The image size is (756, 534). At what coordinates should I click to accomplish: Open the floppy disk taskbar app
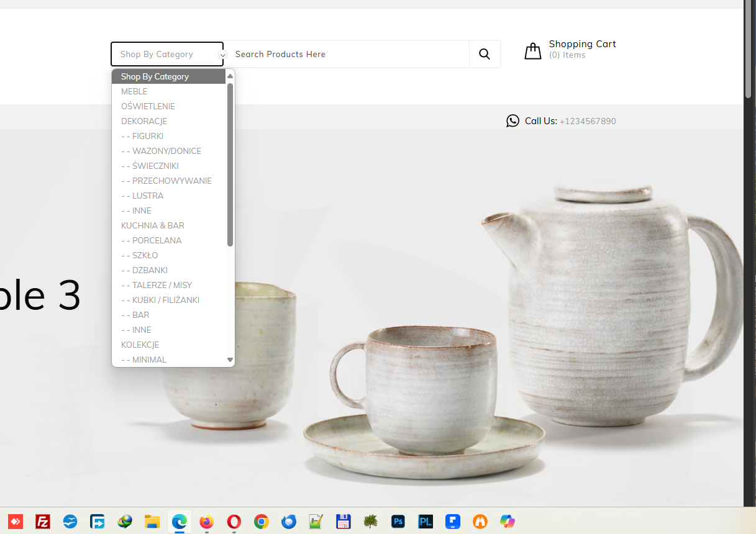pyautogui.click(x=344, y=521)
